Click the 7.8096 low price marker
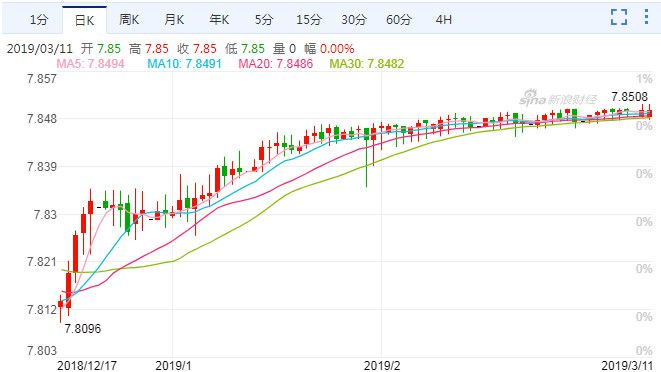The height and width of the screenshot is (372, 661). pyautogui.click(x=83, y=329)
